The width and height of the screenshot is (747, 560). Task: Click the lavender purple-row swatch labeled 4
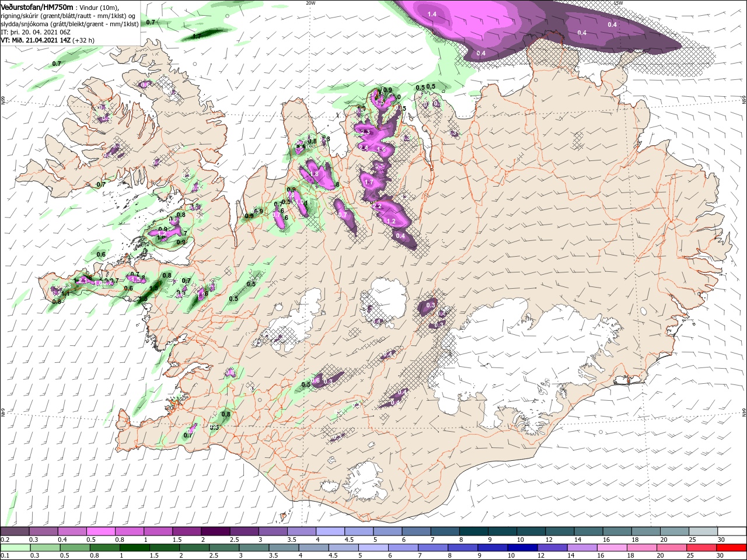[x=330, y=531]
